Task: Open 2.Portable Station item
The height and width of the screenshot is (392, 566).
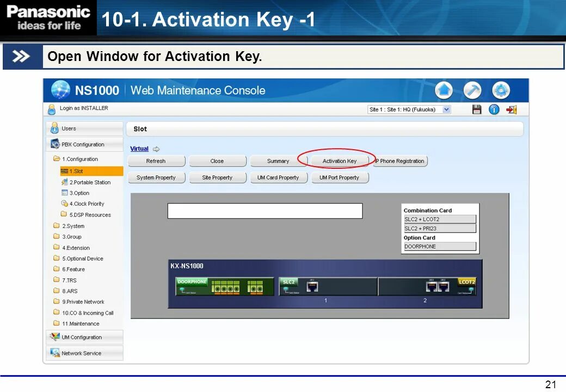Action: tap(87, 182)
